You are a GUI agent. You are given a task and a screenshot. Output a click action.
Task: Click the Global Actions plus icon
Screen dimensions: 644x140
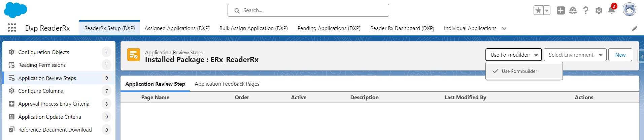(561, 10)
